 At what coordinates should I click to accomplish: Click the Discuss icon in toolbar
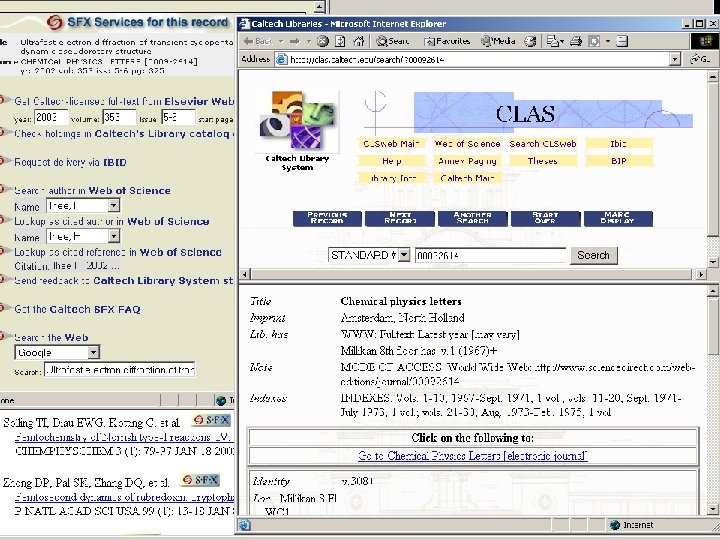[x=622, y=41]
